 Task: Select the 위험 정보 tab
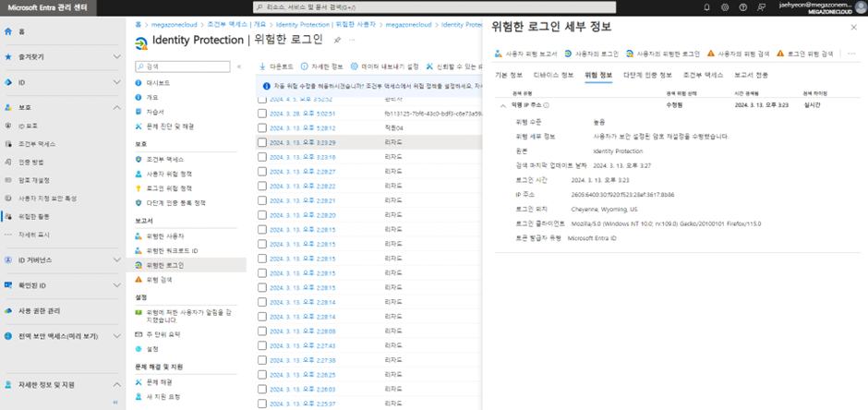click(598, 75)
